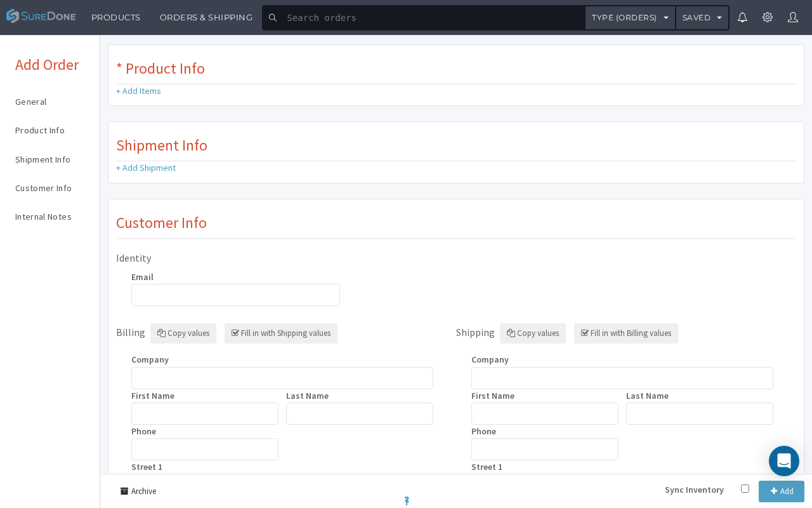Click the Customer Info section heading
The height and width of the screenshot is (508, 812).
(161, 223)
